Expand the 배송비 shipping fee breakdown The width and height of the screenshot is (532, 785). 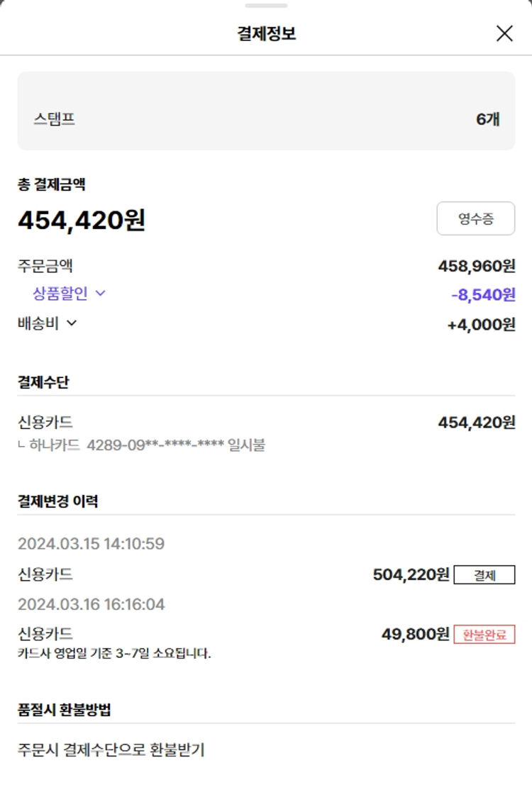[47, 323]
